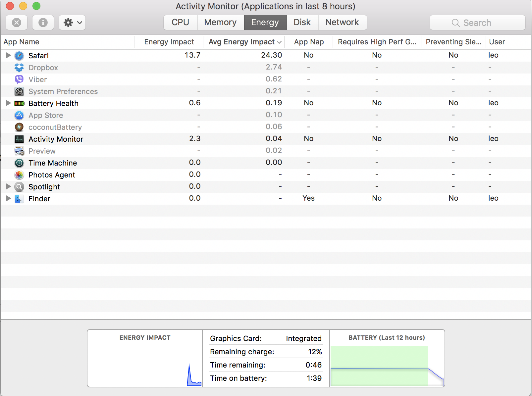Select the System Preferences row name
Viewport: 532px width, 396px height.
click(x=63, y=91)
